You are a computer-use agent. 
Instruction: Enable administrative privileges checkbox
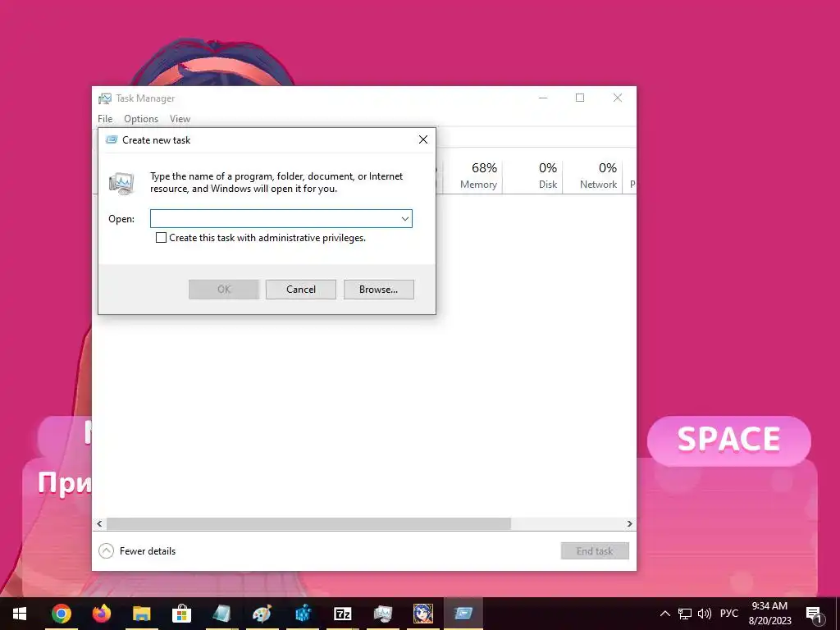(x=161, y=237)
